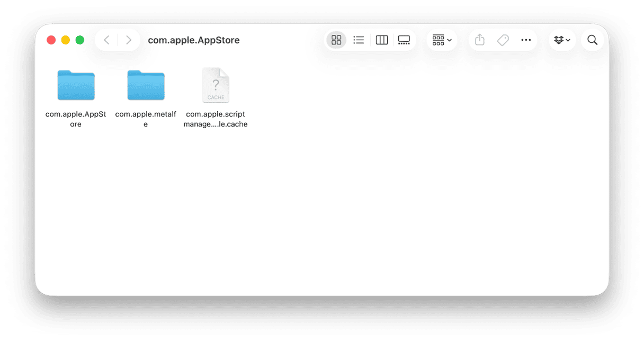Open the More actions ellipsis menu
The width and height of the screenshot is (644, 342).
pyautogui.click(x=526, y=40)
